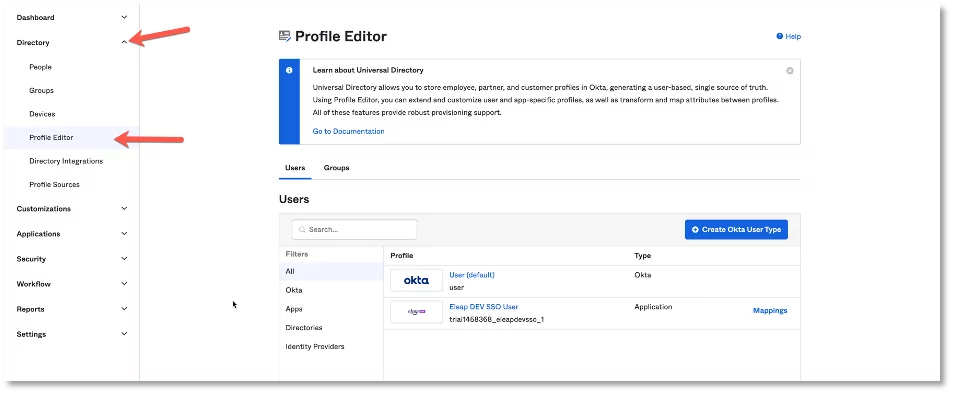Open the Reports section
The height and width of the screenshot is (394, 954).
click(x=30, y=309)
